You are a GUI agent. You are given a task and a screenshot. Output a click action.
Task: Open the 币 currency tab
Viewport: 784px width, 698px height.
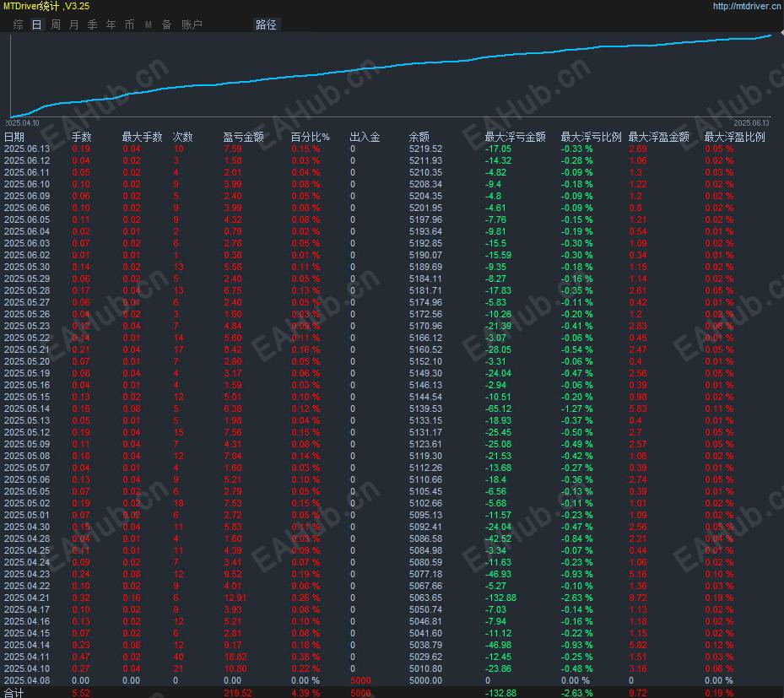(129, 25)
